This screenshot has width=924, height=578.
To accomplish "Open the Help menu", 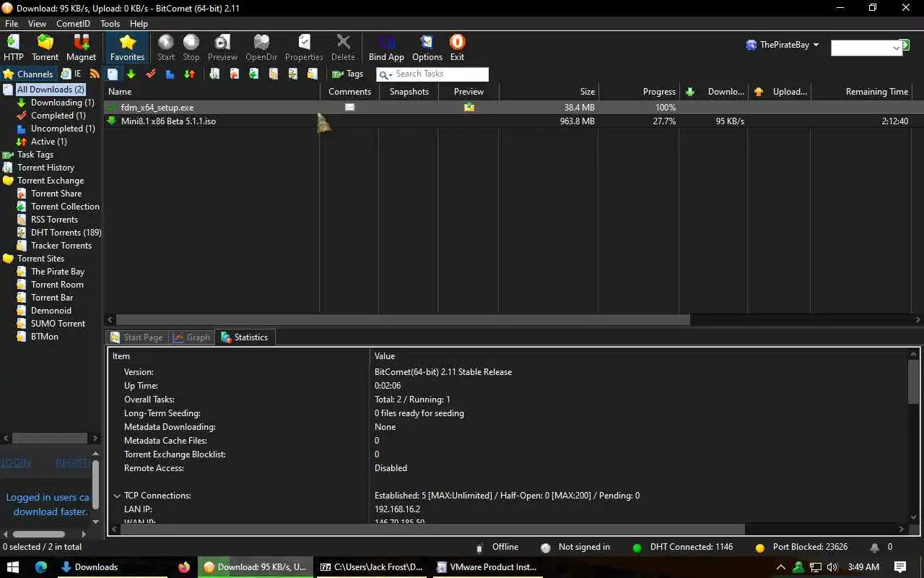I will click(x=139, y=24).
